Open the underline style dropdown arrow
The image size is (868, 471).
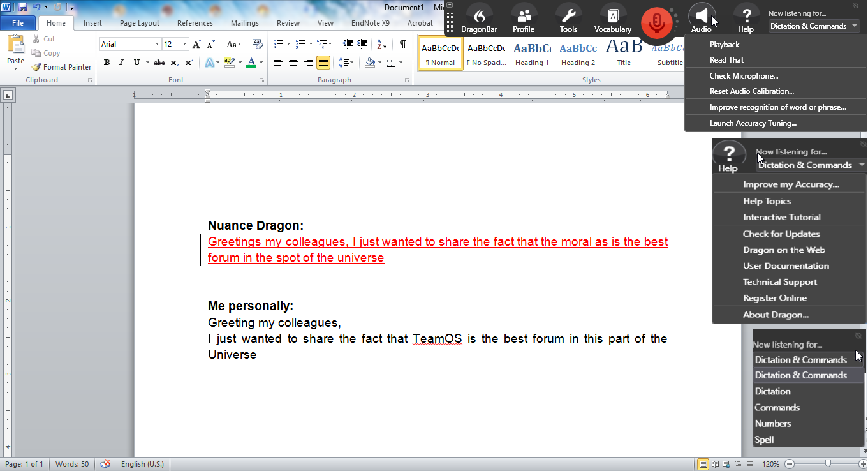147,63
